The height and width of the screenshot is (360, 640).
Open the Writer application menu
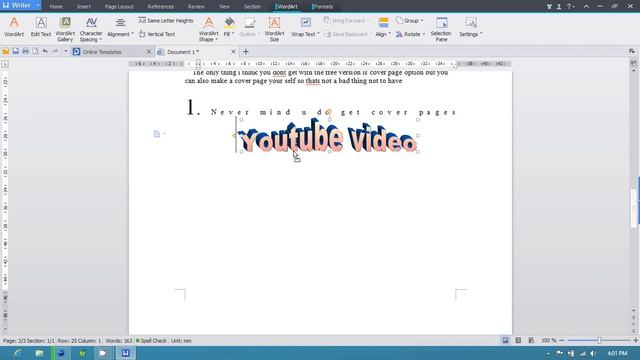[x=20, y=6]
